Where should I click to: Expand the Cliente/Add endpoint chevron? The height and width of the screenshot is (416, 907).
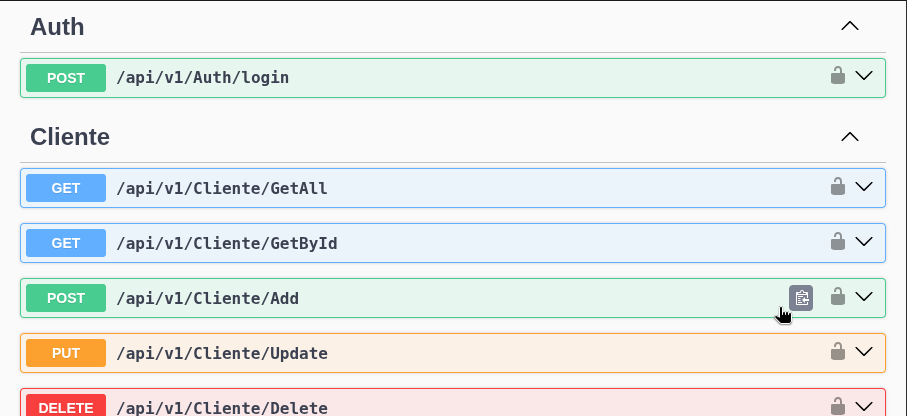coord(864,296)
